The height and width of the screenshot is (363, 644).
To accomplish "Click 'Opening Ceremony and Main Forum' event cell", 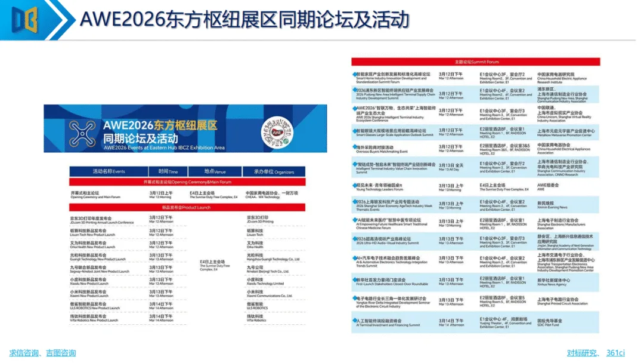I will 95,195.
